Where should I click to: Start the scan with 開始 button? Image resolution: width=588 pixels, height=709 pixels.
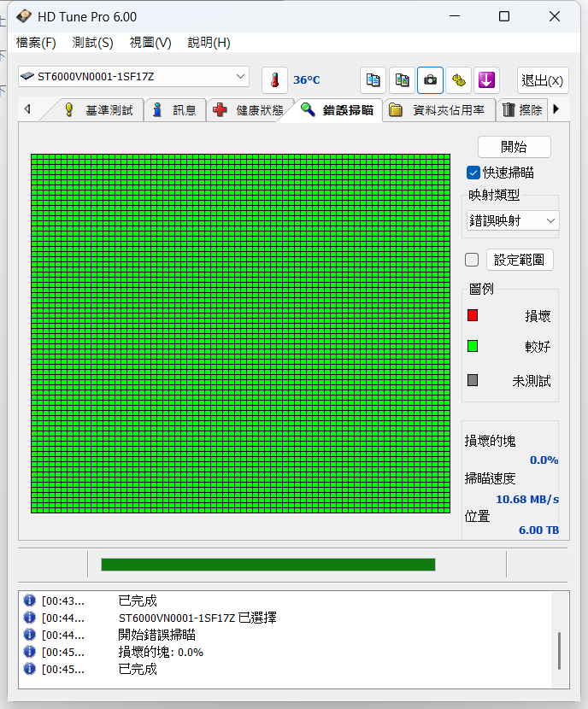(x=514, y=147)
